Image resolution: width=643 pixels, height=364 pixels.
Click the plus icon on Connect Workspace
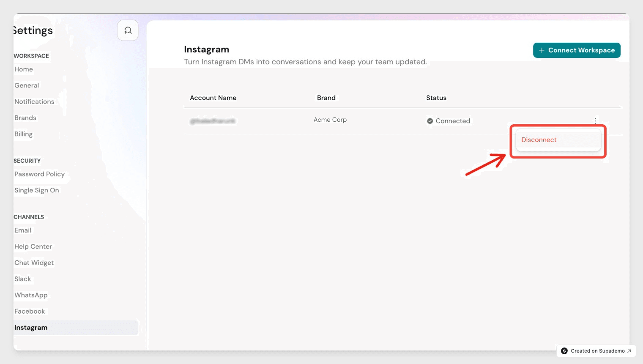542,50
